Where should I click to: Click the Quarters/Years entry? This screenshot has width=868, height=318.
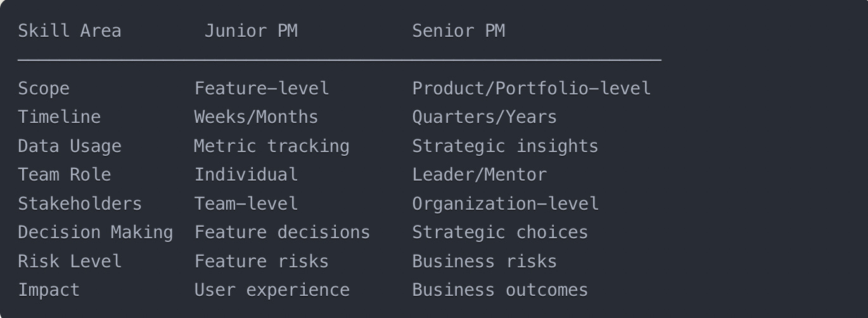point(485,117)
